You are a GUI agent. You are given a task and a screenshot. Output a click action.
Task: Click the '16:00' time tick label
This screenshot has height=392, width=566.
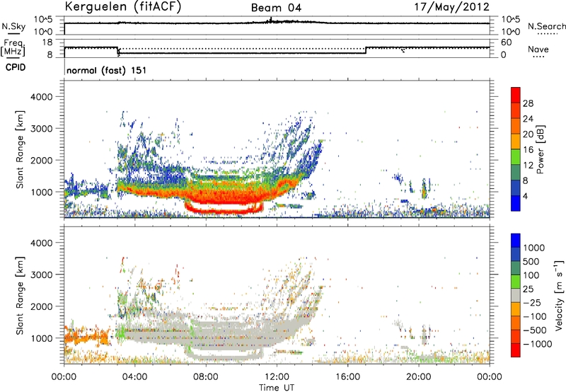point(347,377)
